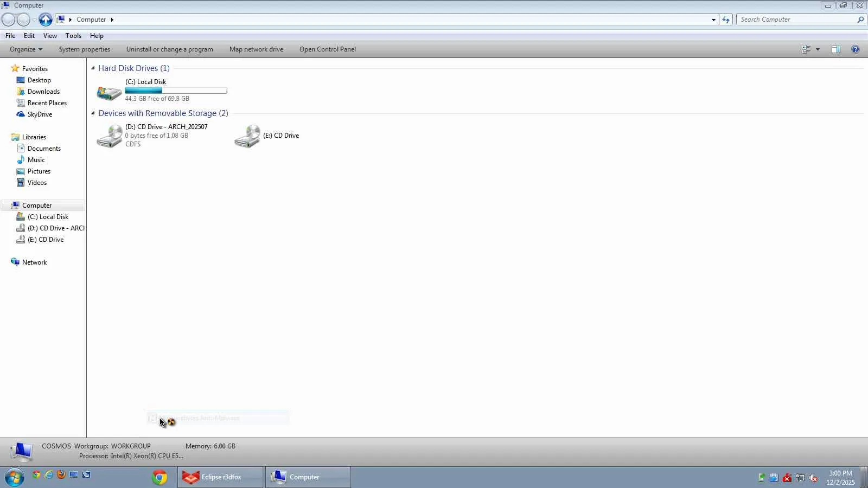Open the Organize dropdown menu

coord(26,49)
